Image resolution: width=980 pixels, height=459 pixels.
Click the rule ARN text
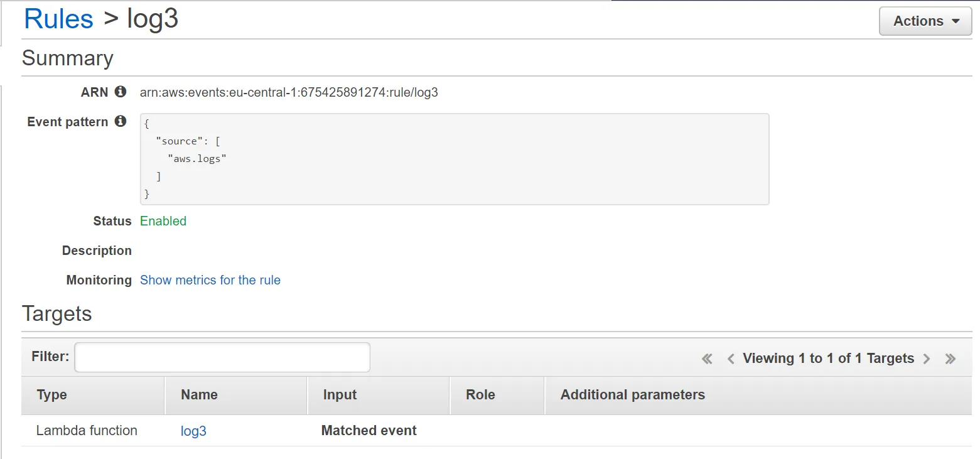click(x=289, y=92)
